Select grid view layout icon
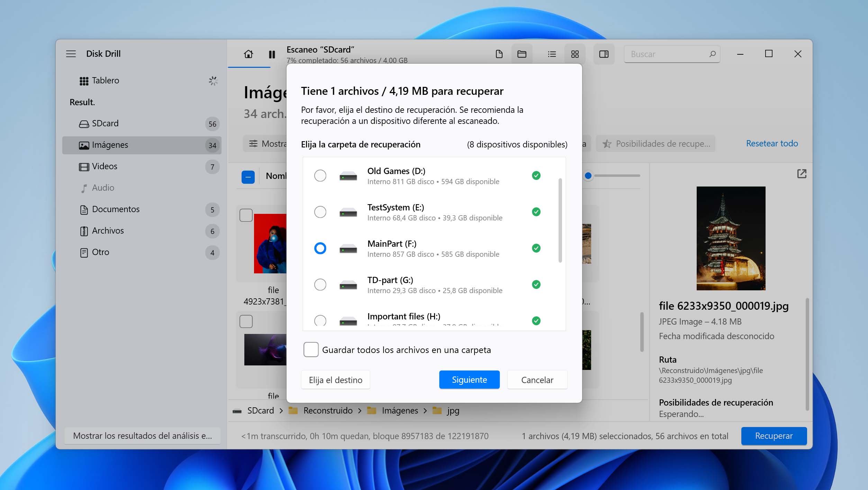The width and height of the screenshot is (868, 490). click(x=575, y=54)
